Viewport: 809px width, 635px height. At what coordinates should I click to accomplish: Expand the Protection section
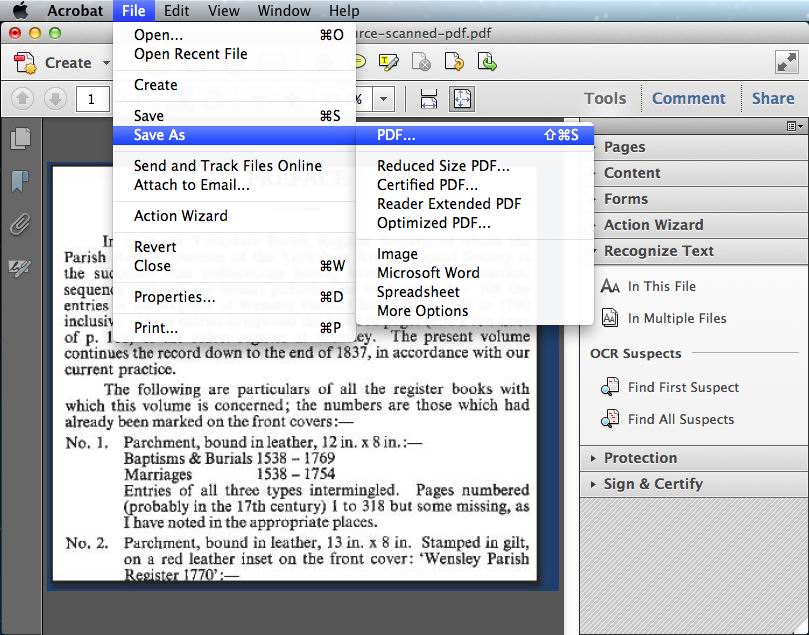(x=595, y=458)
